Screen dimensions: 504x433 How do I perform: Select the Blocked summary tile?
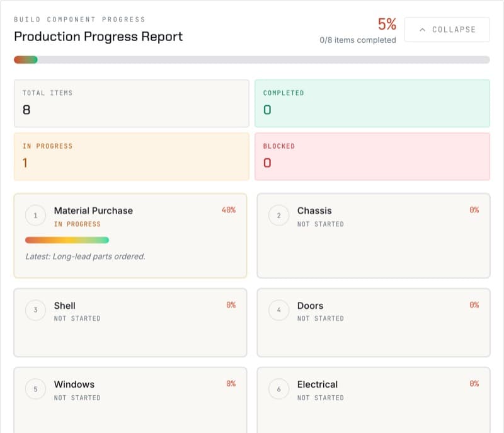coord(372,156)
